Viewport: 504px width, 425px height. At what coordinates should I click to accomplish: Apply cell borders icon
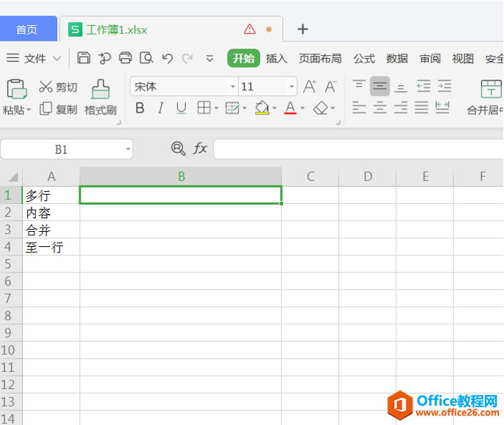point(204,108)
